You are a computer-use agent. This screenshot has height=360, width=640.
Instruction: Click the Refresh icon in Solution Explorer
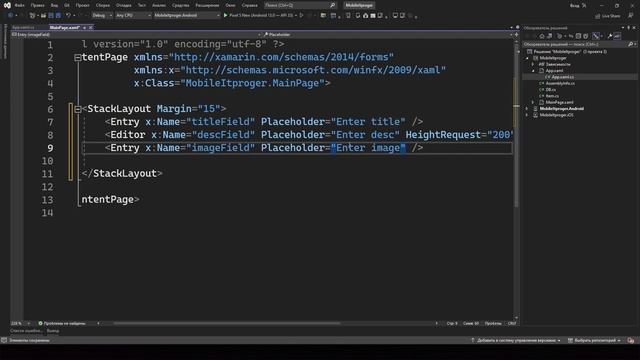[x=571, y=36]
